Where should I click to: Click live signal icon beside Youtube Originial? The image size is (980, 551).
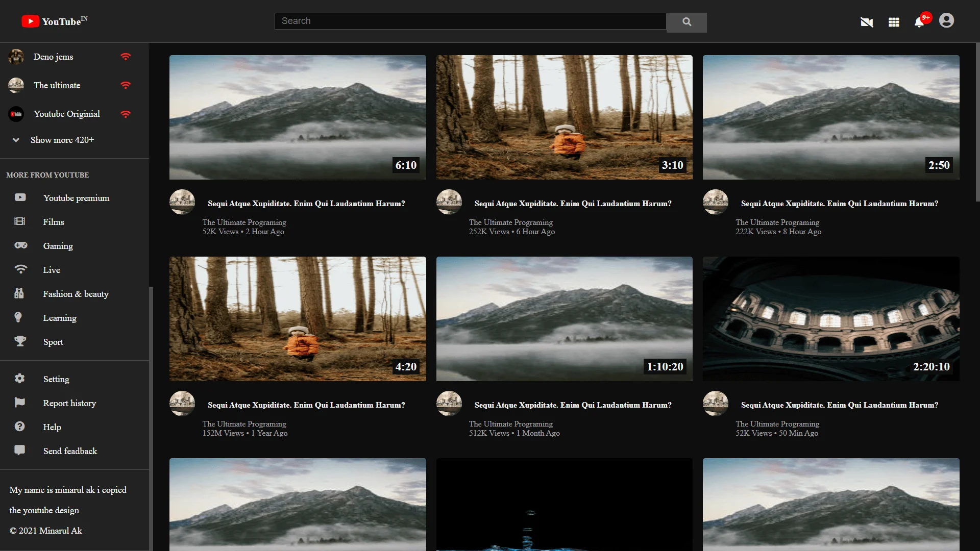coord(126,114)
